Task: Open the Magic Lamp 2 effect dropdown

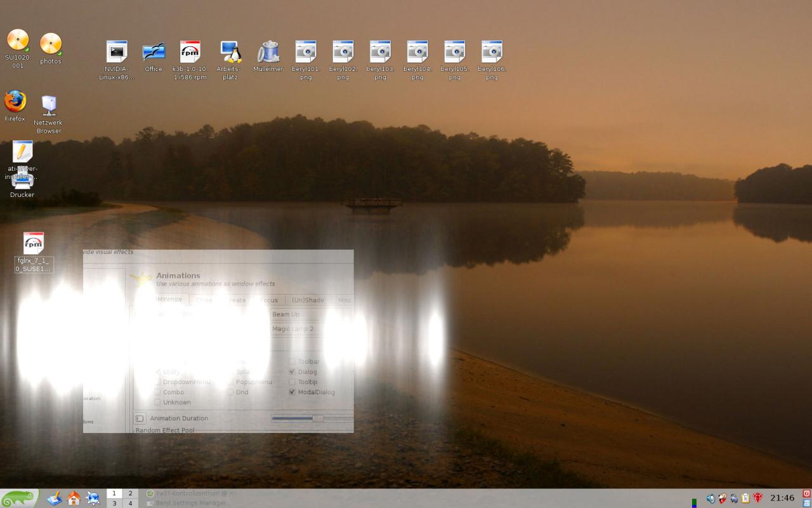Action: pos(311,329)
